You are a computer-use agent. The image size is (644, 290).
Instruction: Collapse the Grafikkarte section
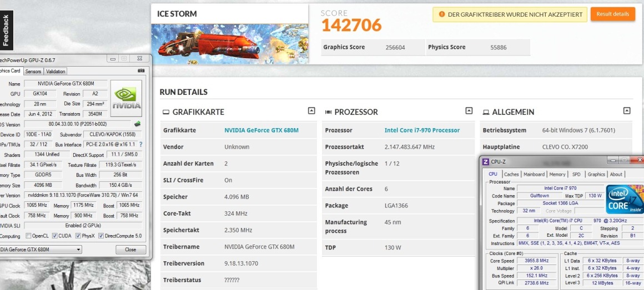pos(311,110)
